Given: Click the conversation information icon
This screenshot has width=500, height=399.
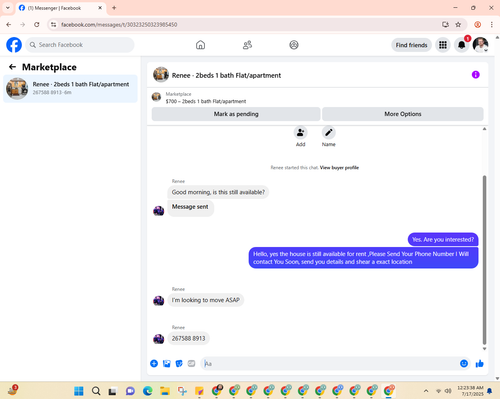Looking at the screenshot, I should (x=476, y=75).
